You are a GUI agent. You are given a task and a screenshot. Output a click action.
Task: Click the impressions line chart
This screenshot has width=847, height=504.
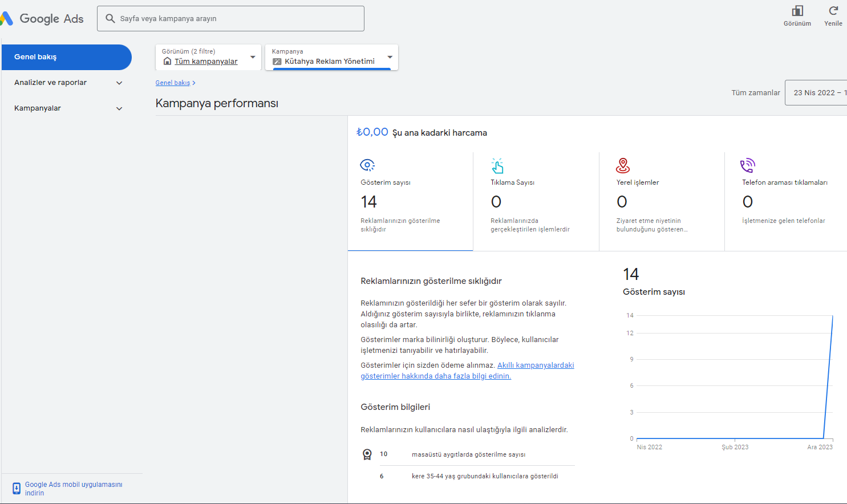[735, 377]
